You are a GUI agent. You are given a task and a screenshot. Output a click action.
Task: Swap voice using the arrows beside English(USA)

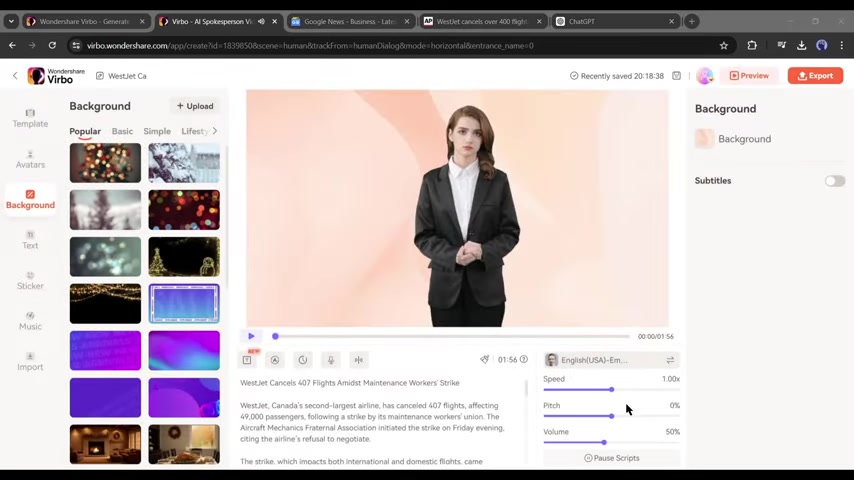[670, 360]
